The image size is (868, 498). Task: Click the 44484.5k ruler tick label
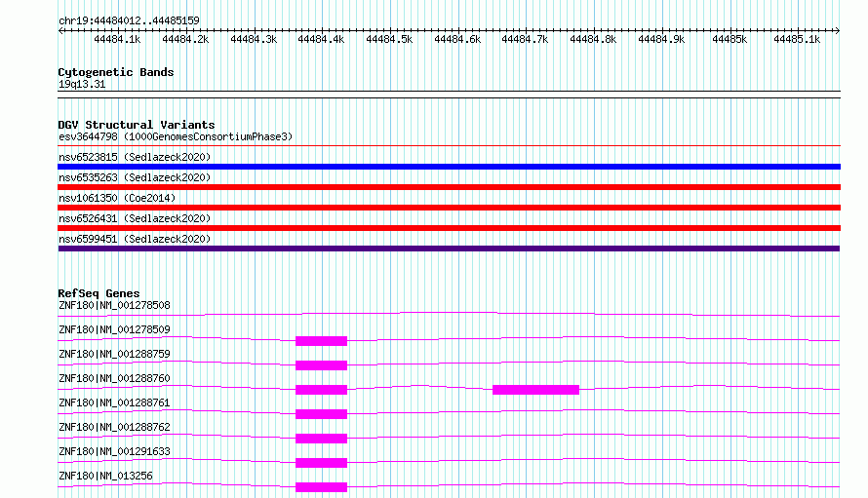[x=389, y=39]
